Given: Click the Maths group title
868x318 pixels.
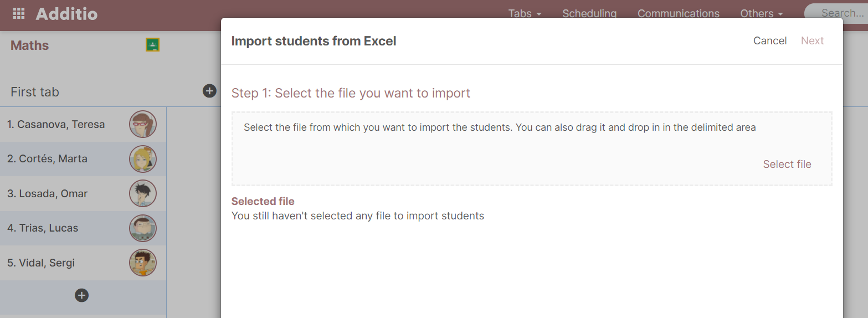Looking at the screenshot, I should (x=30, y=45).
